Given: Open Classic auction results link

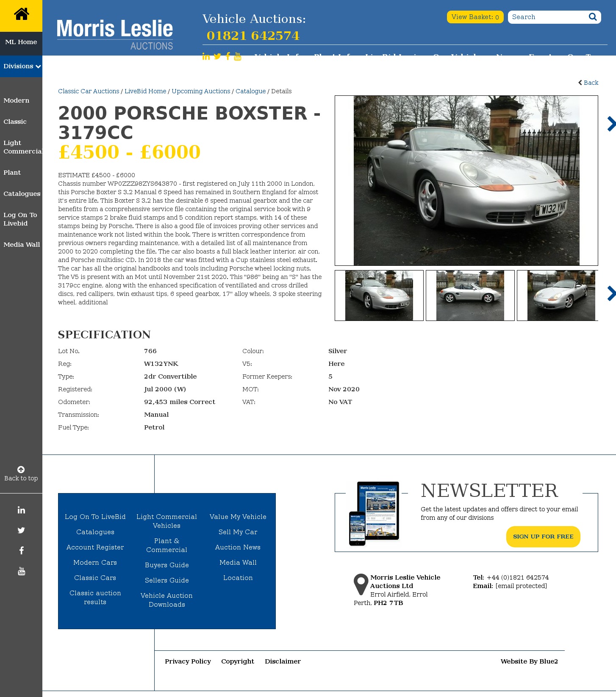Looking at the screenshot, I should click(x=95, y=597).
